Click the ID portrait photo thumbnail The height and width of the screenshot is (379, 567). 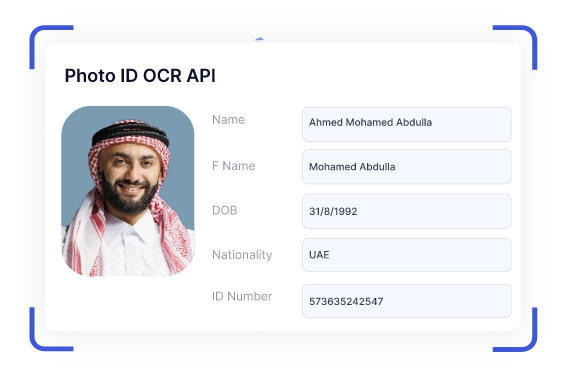(x=128, y=191)
